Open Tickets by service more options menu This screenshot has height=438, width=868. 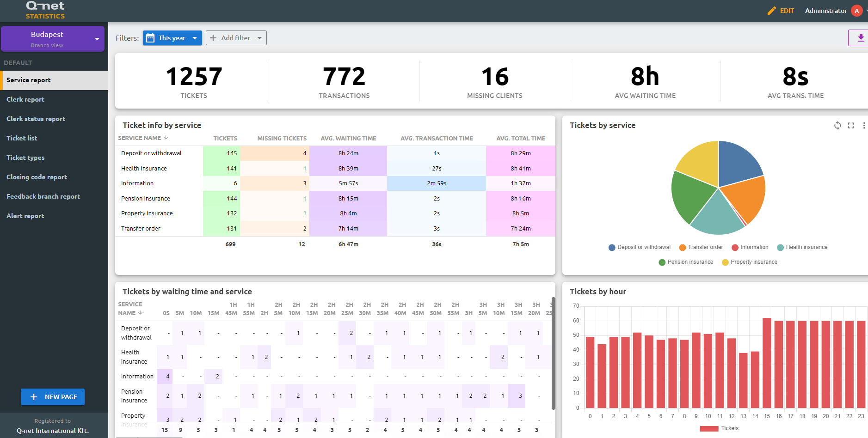864,125
